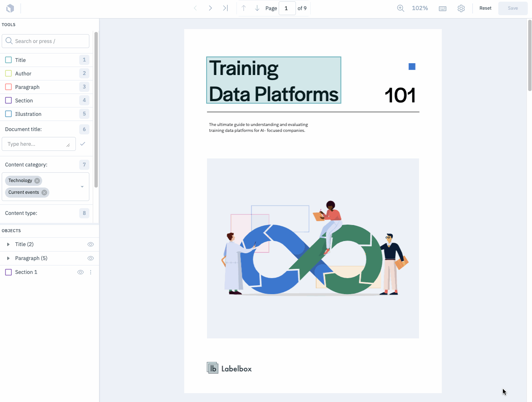Remove the Technology tag

point(37,181)
